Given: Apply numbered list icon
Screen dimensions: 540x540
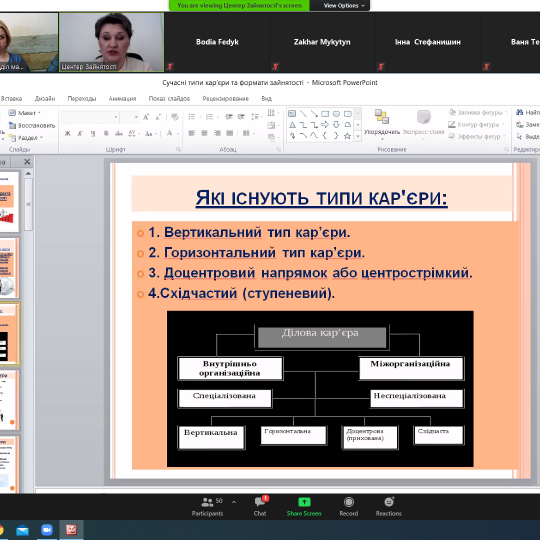Looking at the screenshot, I should click(210, 117).
